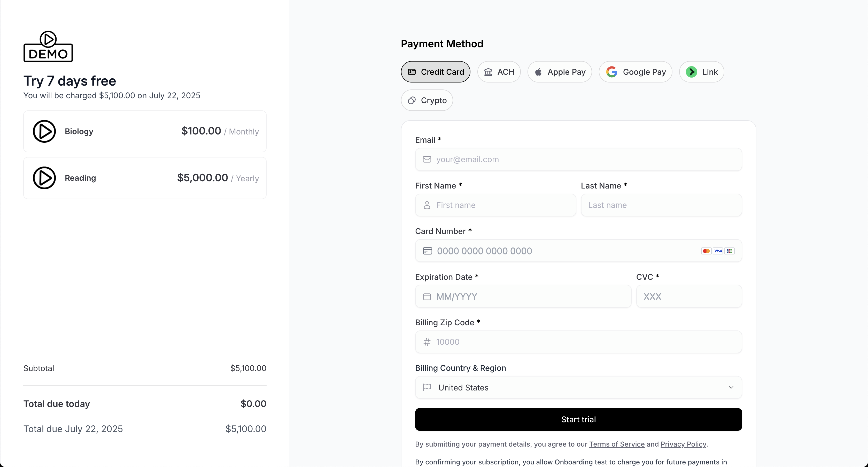The width and height of the screenshot is (868, 467).
Task: Choose Apple Pay payment method
Action: click(x=560, y=72)
